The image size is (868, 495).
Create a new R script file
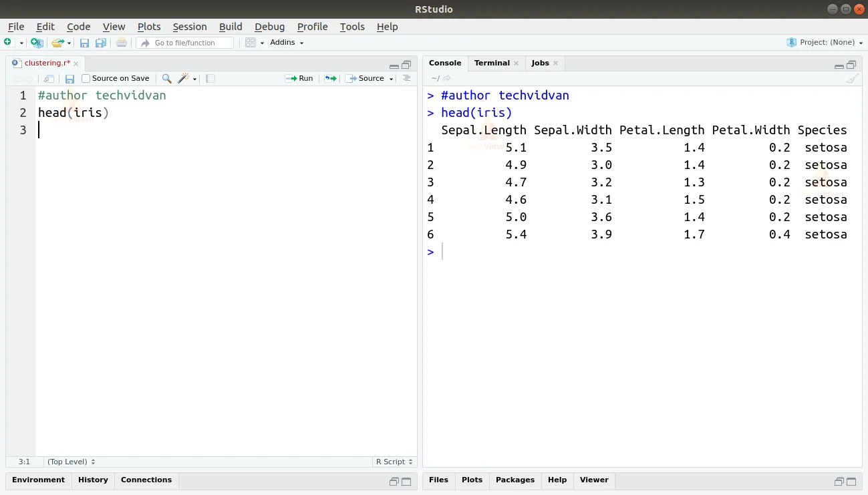9,42
